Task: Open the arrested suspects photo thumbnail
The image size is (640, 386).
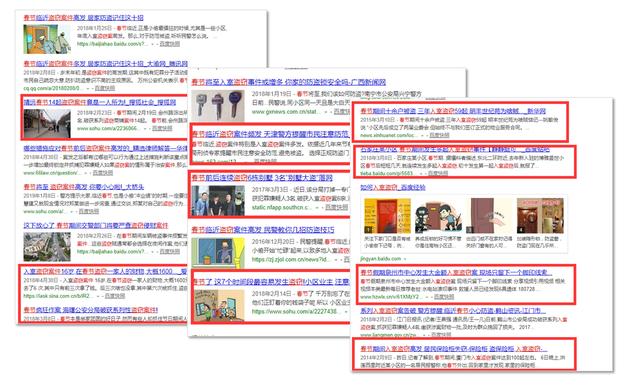Action: click(x=218, y=201)
